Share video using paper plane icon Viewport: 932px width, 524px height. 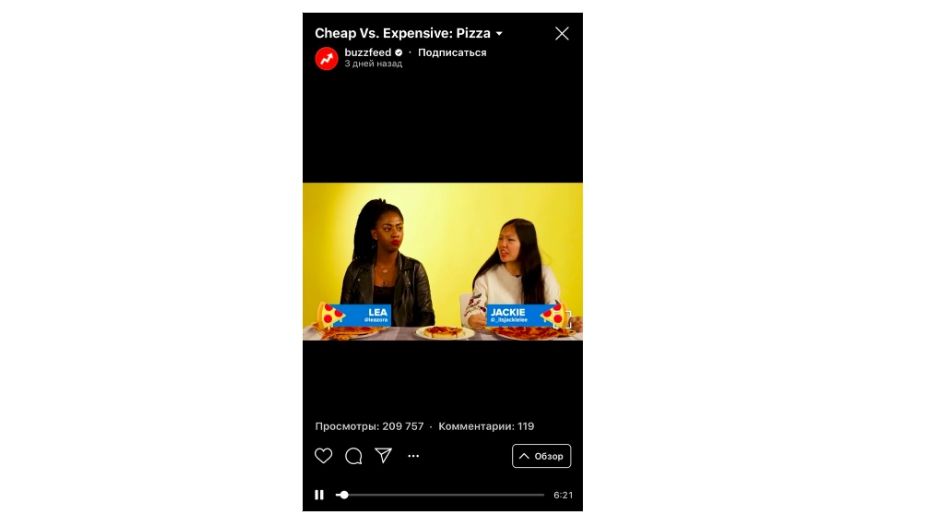pos(383,455)
